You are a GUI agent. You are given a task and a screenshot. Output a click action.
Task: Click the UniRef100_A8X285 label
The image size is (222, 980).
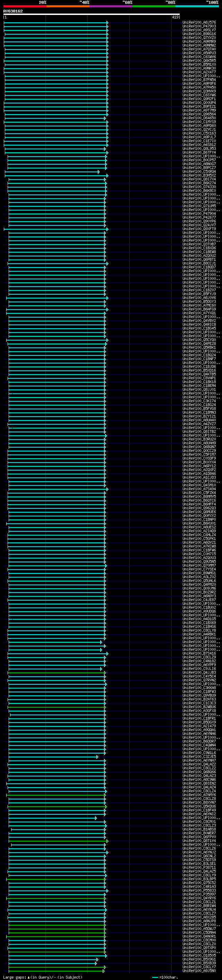click(199, 917)
